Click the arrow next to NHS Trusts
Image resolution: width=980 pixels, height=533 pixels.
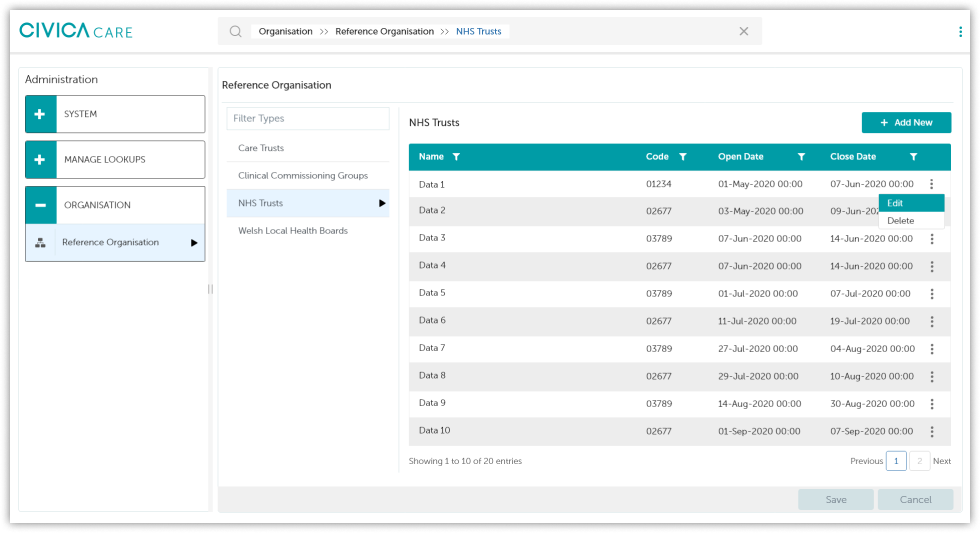tap(382, 203)
